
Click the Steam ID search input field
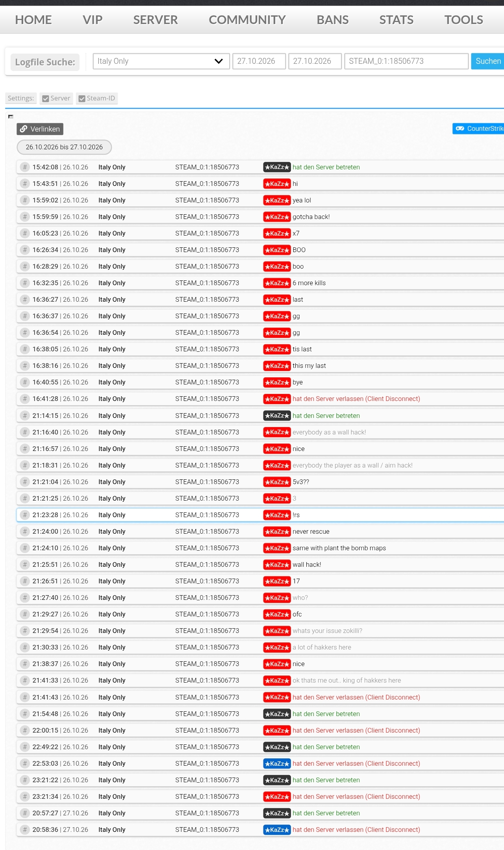(x=406, y=61)
